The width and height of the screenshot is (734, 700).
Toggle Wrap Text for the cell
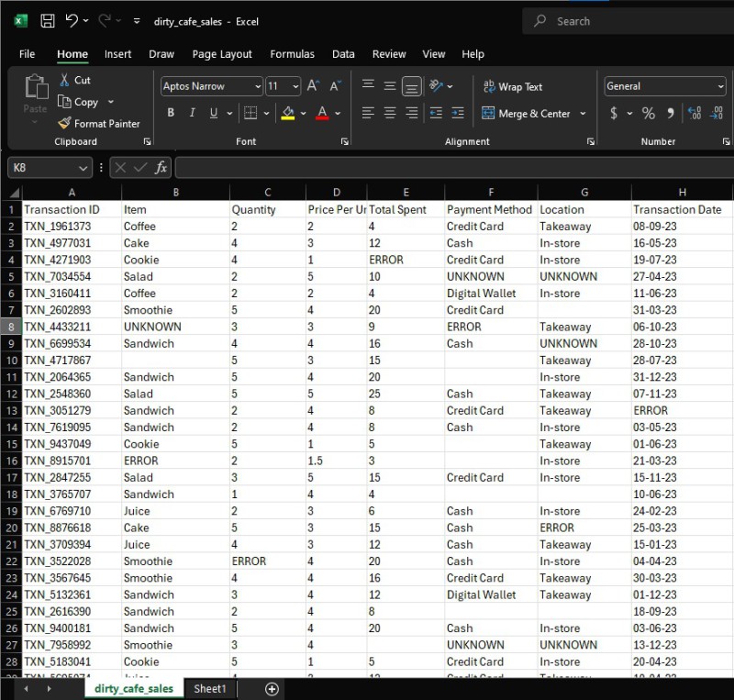(x=513, y=87)
